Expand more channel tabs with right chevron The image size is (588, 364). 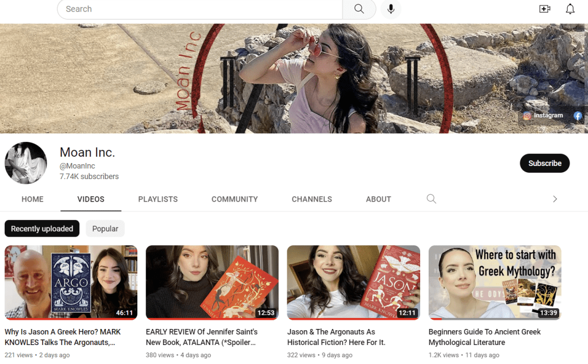pos(555,199)
